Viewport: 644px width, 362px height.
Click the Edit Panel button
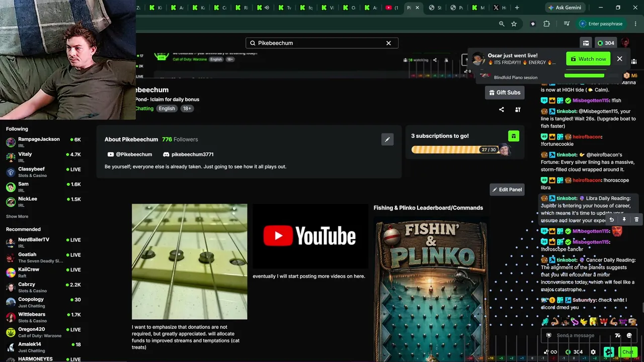[507, 190]
